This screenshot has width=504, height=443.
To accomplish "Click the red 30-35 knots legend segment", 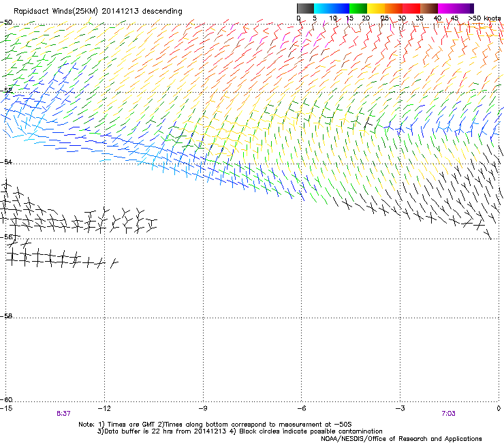I will click(411, 8).
